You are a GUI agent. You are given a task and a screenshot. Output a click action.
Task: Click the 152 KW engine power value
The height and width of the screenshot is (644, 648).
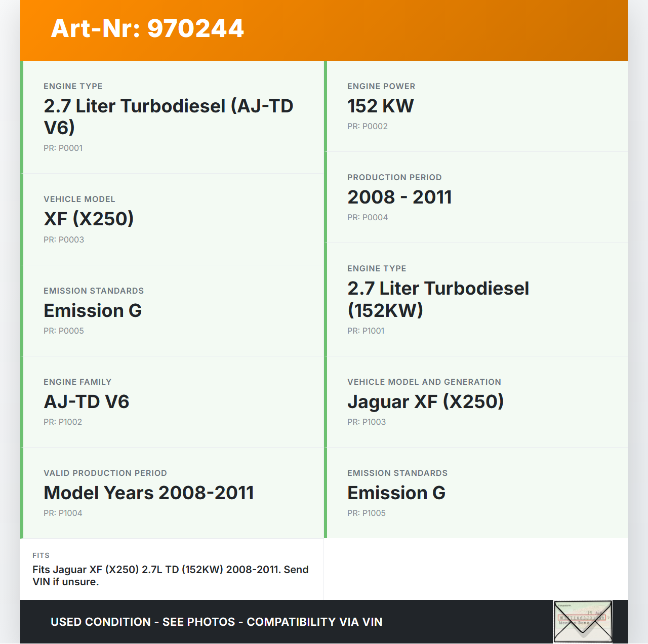coord(380,106)
